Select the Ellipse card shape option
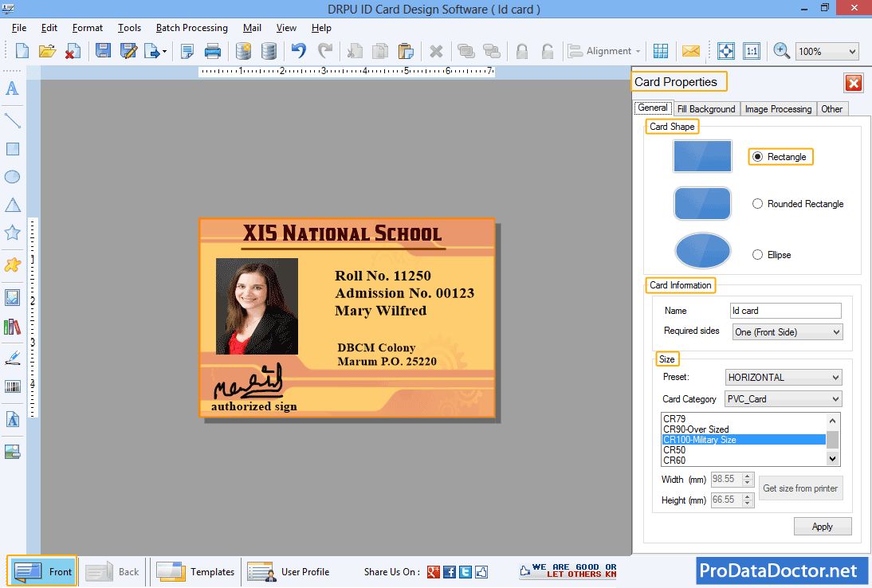The width and height of the screenshot is (872, 588). 757,255
